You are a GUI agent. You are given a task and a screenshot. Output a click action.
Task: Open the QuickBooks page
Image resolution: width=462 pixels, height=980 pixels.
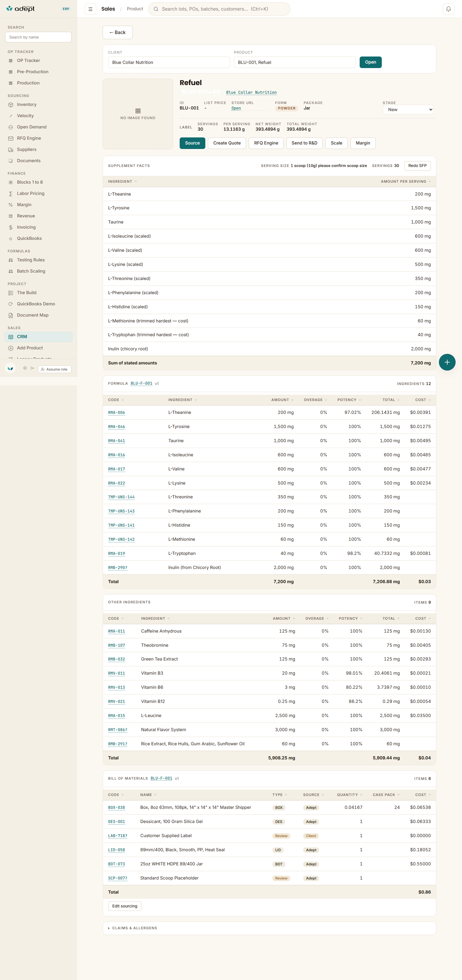click(38, 238)
